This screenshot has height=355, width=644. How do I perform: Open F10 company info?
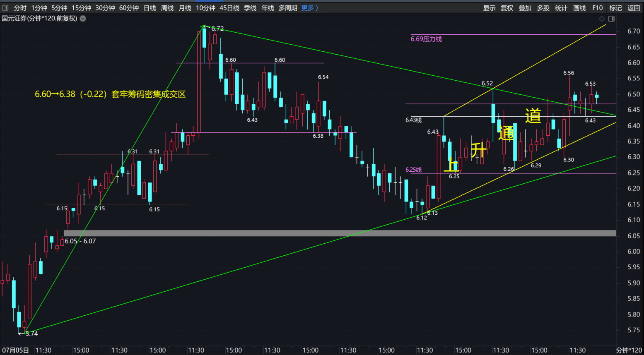[598, 8]
